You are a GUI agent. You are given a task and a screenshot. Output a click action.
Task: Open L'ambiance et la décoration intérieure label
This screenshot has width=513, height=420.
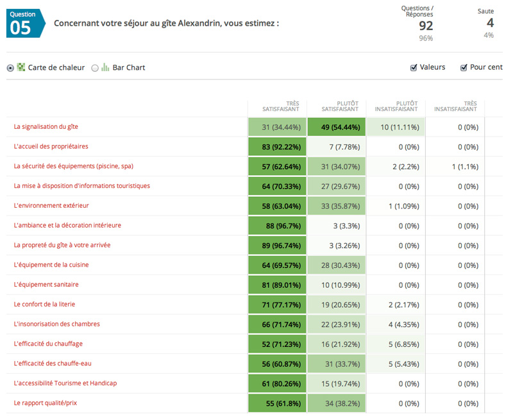tap(67, 225)
